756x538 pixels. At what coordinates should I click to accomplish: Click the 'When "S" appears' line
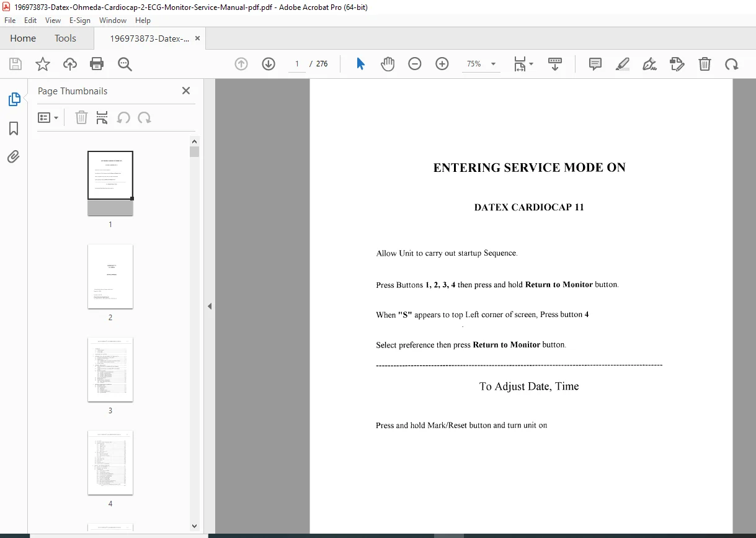click(x=483, y=315)
